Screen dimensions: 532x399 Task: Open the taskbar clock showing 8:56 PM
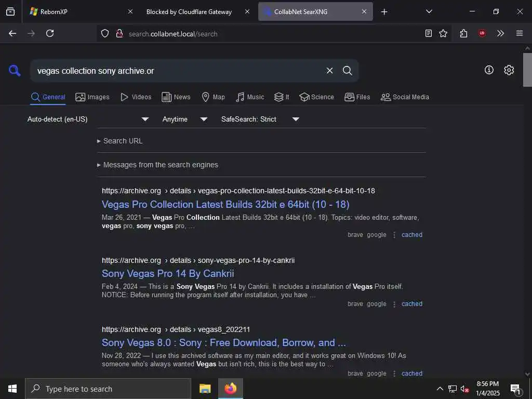click(x=487, y=389)
